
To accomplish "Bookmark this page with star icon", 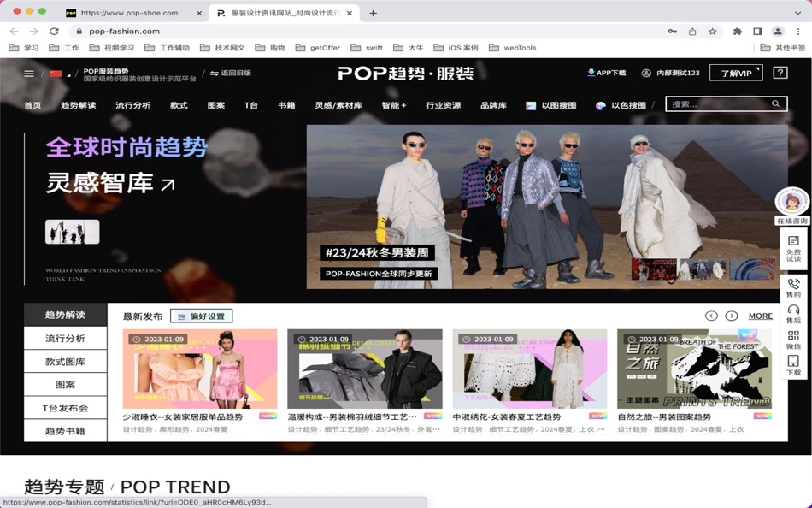I will [713, 31].
